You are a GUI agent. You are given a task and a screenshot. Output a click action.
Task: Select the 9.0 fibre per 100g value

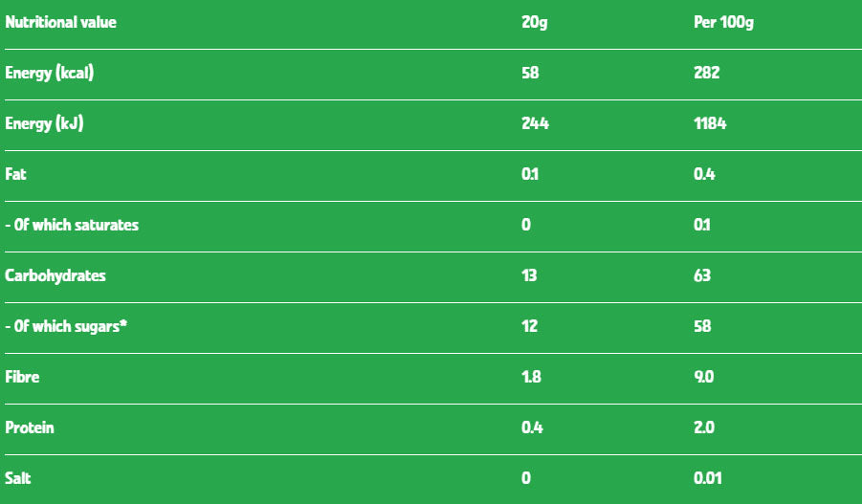pyautogui.click(x=704, y=377)
